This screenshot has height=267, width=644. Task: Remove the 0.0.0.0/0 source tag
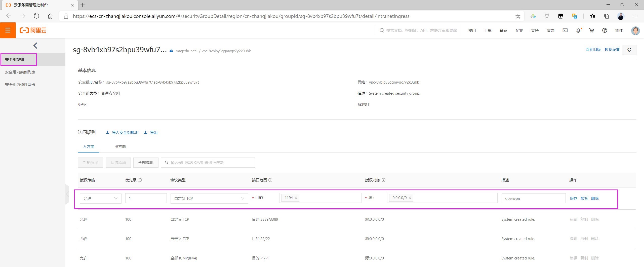[410, 198]
